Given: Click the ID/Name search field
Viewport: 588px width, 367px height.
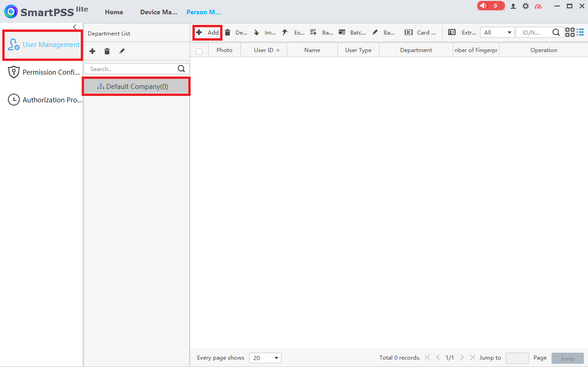Looking at the screenshot, I should 534,33.
